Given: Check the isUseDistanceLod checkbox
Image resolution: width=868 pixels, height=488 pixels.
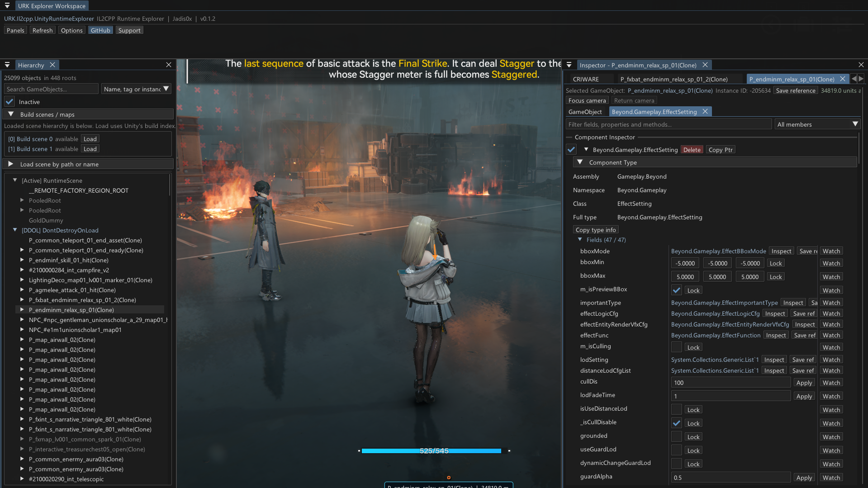Looking at the screenshot, I should tap(677, 409).
